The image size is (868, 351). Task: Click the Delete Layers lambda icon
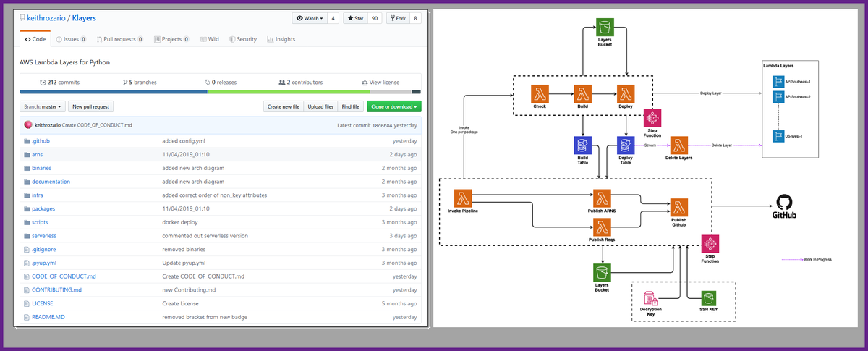678,145
